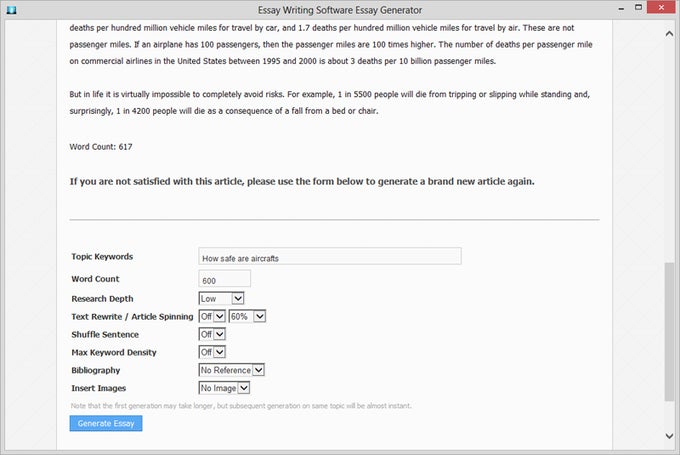Click 'Text Rewrite / Article Spinning' label
680x455 pixels.
(x=132, y=317)
